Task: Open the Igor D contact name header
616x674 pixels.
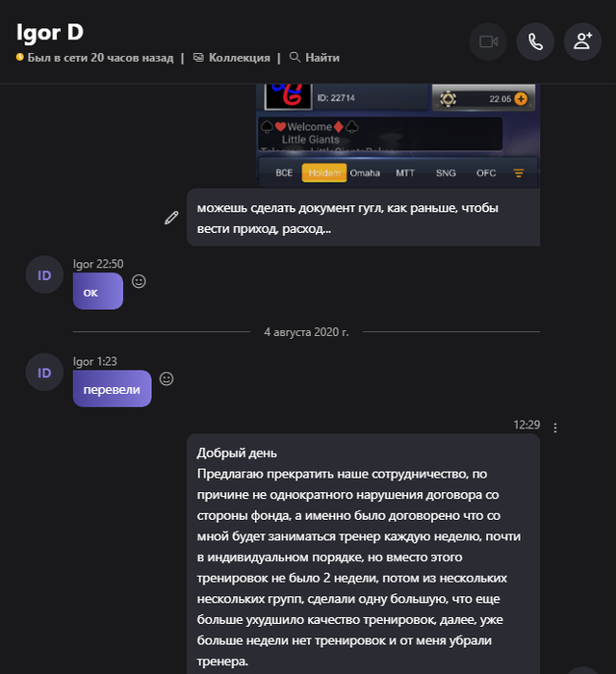Action: point(50,33)
